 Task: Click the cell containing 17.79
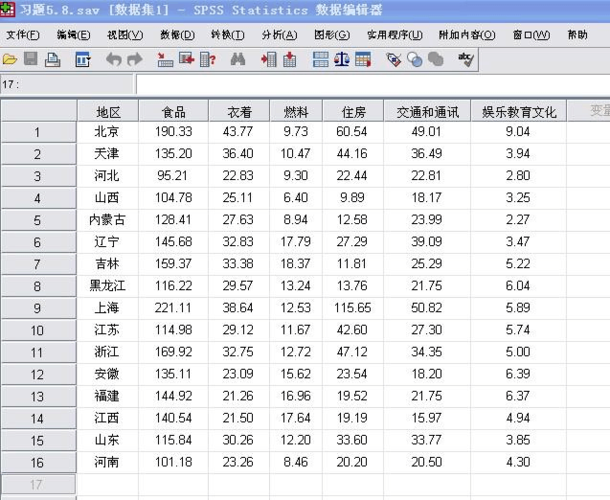tap(296, 242)
